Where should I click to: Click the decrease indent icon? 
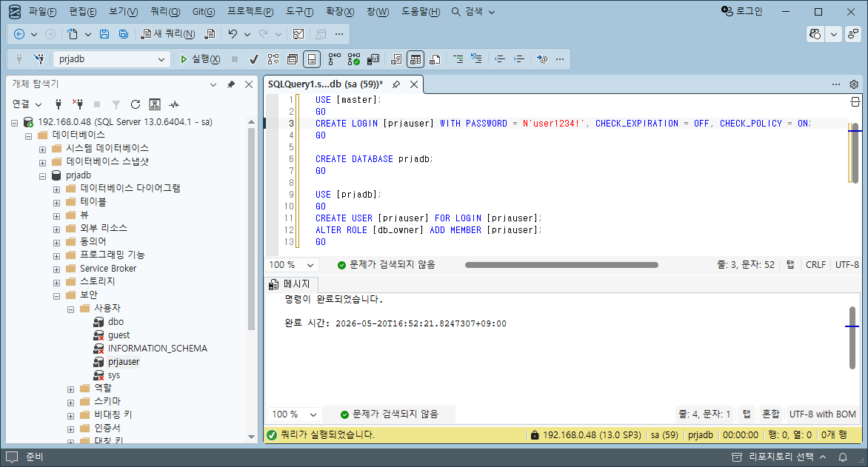[x=500, y=59]
